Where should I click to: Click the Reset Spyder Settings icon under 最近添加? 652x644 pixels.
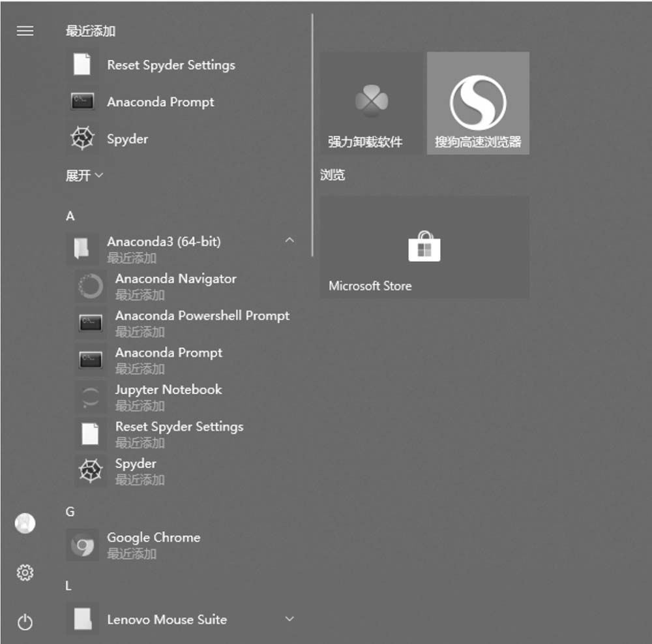point(82,65)
